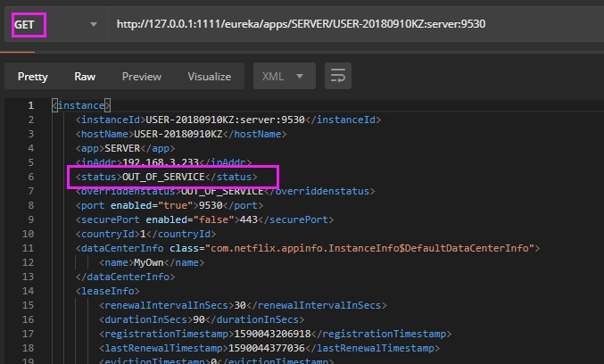The width and height of the screenshot is (604, 364).
Task: Click the hostName line USER-20180910KZ
Action: pos(181,134)
